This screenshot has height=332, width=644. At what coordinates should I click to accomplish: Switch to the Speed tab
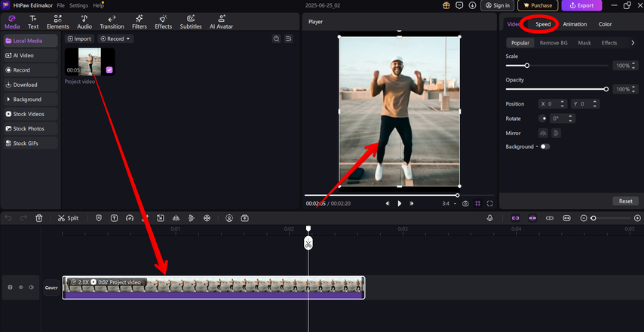point(543,24)
